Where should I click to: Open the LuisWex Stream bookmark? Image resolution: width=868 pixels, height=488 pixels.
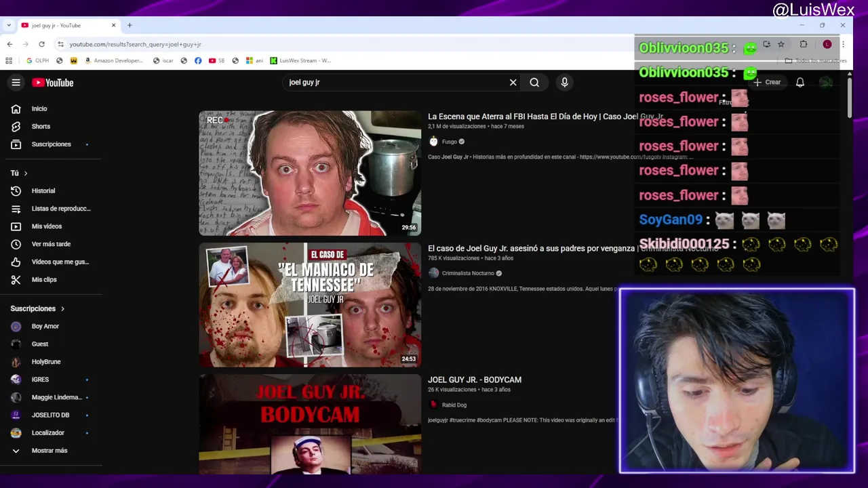(x=301, y=61)
